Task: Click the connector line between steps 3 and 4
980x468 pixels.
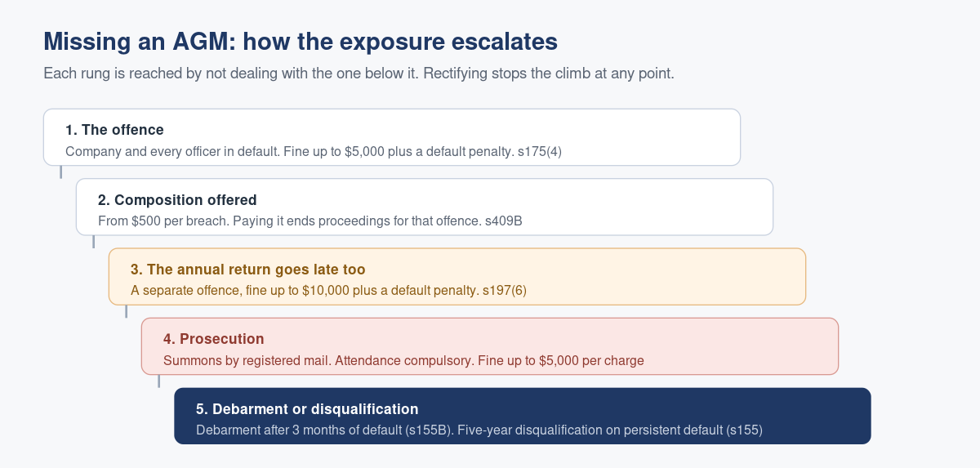Action: (126, 311)
